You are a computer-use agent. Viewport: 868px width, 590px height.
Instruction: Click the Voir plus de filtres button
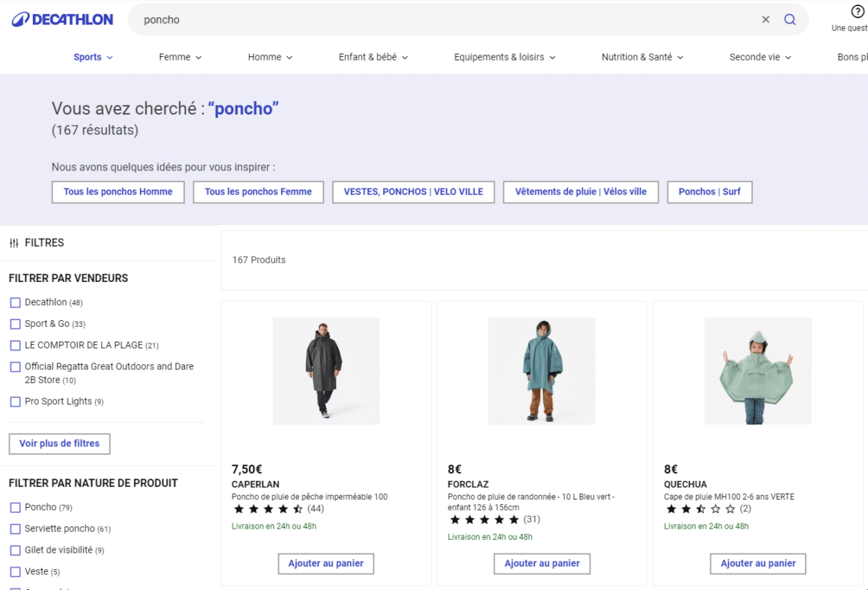tap(59, 443)
